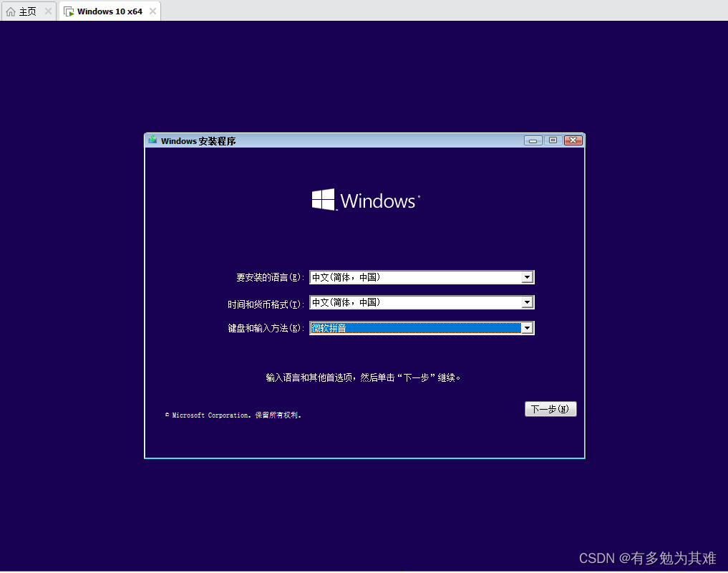Close the Windows 10 x64 tab
The height and width of the screenshot is (573, 728).
pyautogui.click(x=152, y=11)
